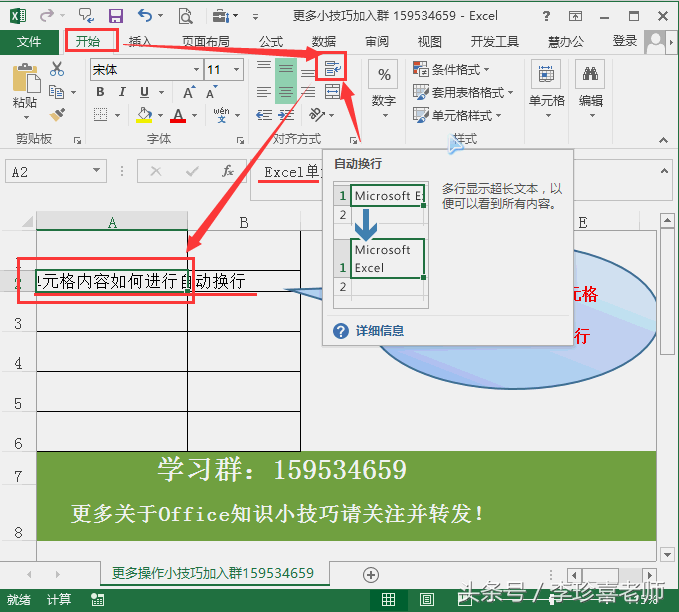Click the binoculars Editing icon

pos(590,74)
